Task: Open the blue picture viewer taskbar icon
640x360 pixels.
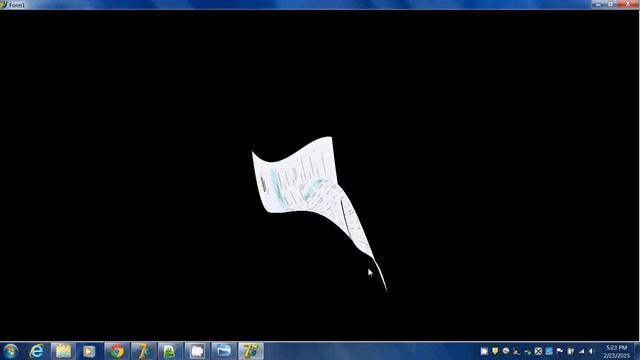Action: coord(224,351)
